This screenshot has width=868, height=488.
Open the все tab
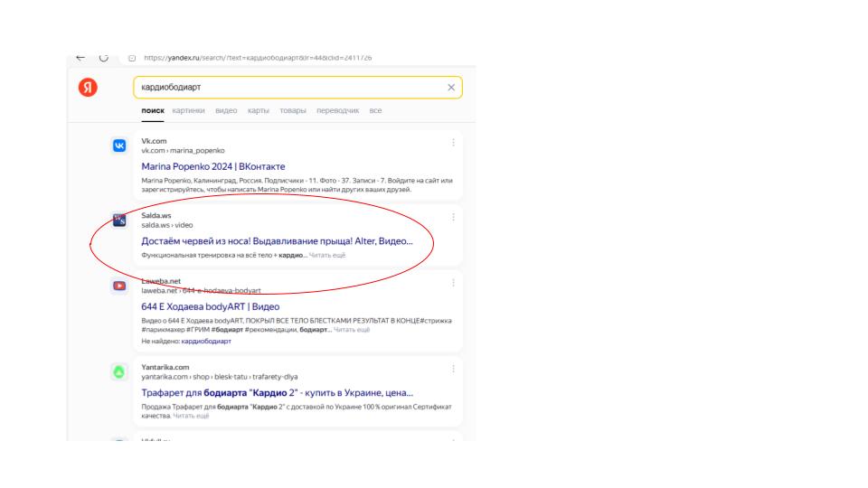coord(375,110)
